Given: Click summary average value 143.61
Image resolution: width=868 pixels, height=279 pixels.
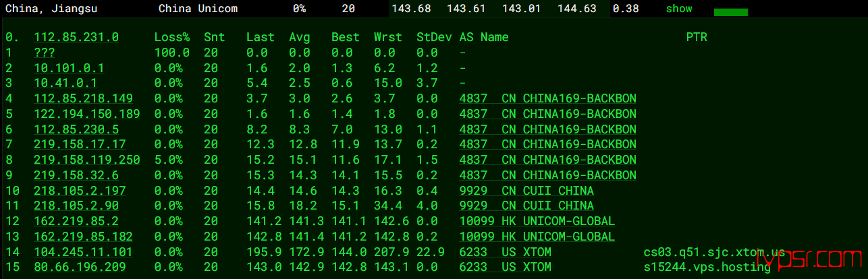Looking at the screenshot, I should [466, 9].
